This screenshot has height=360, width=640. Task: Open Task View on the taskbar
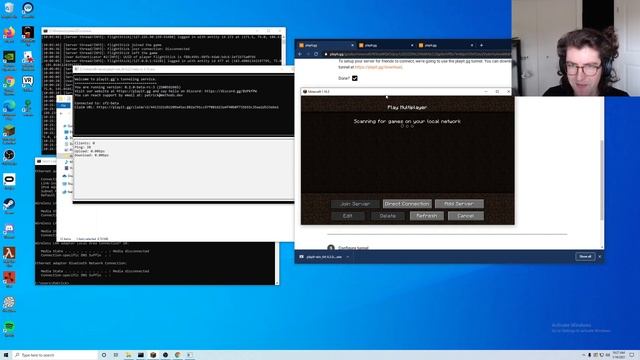coord(116,355)
